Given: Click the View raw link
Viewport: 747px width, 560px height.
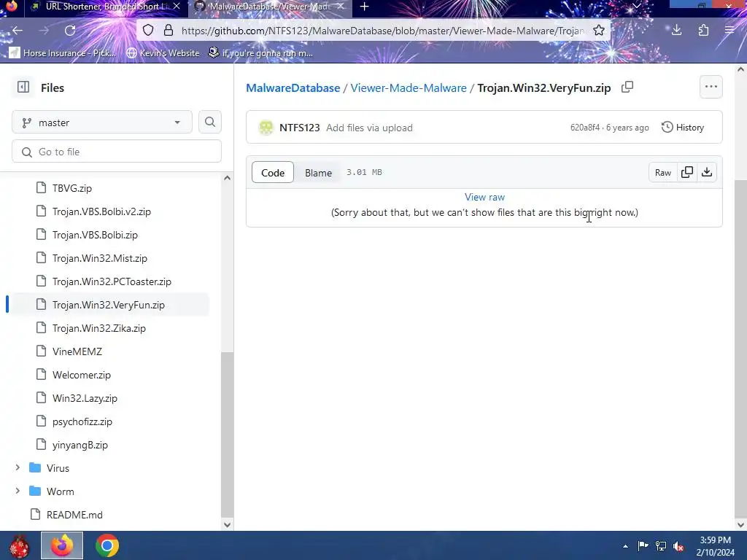Looking at the screenshot, I should (x=484, y=197).
